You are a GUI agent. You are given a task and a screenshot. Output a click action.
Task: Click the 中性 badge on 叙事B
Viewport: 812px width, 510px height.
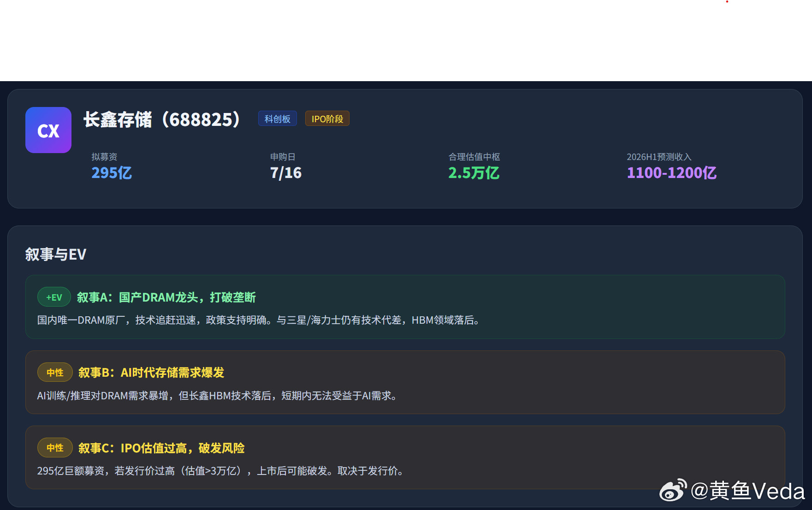[x=55, y=372]
